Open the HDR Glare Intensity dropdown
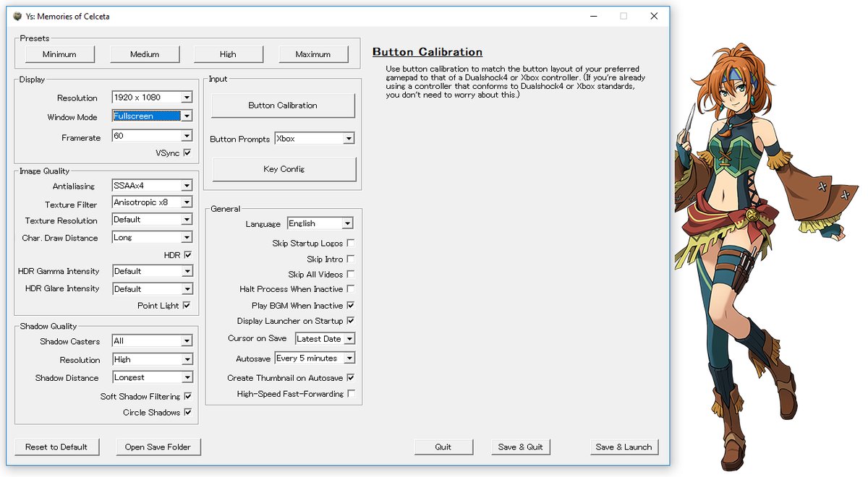 153,289
